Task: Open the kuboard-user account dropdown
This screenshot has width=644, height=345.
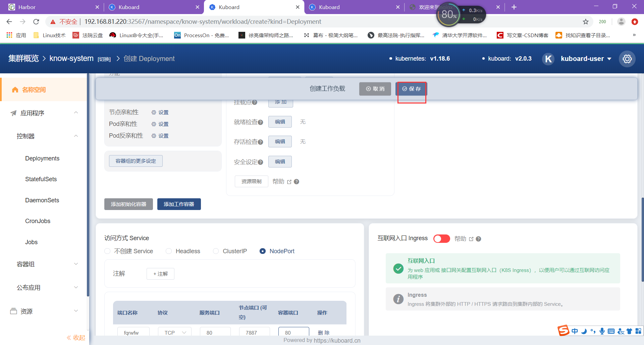Action: coord(586,59)
